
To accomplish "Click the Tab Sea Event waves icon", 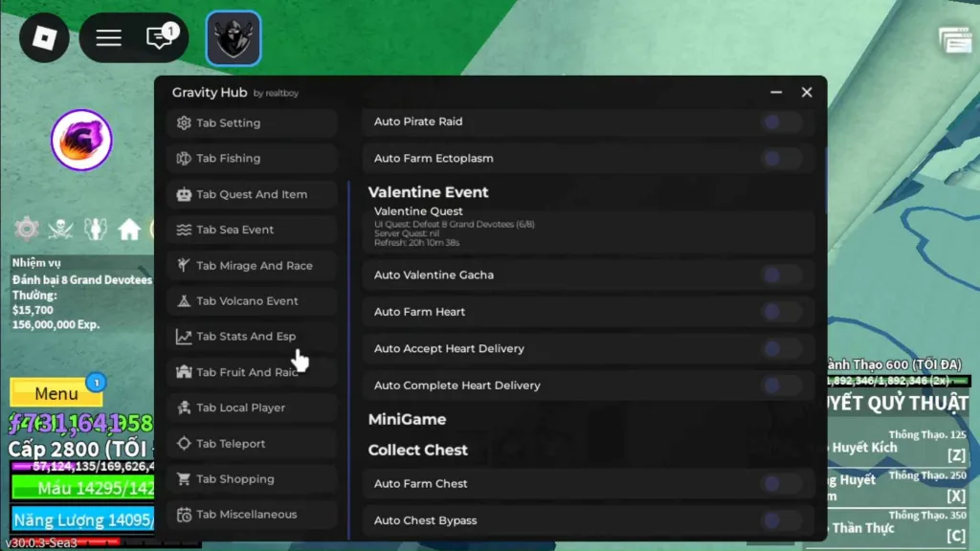I will point(184,230).
